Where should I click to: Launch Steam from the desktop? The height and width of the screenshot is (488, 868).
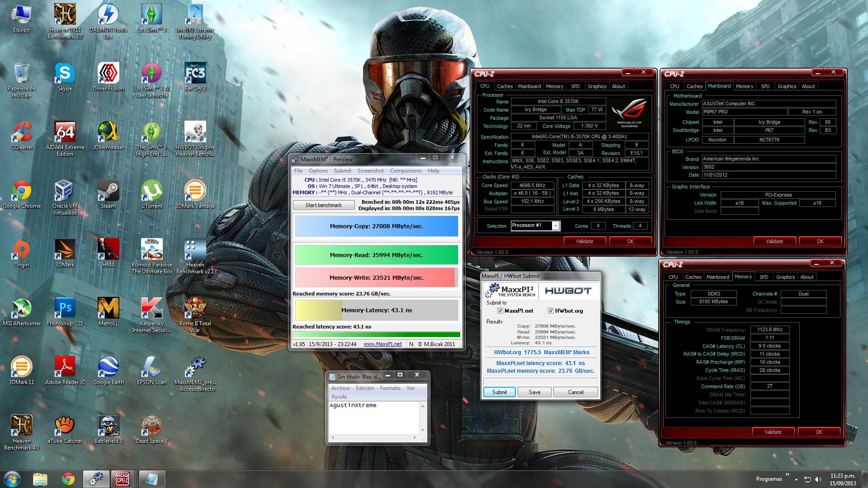108,195
